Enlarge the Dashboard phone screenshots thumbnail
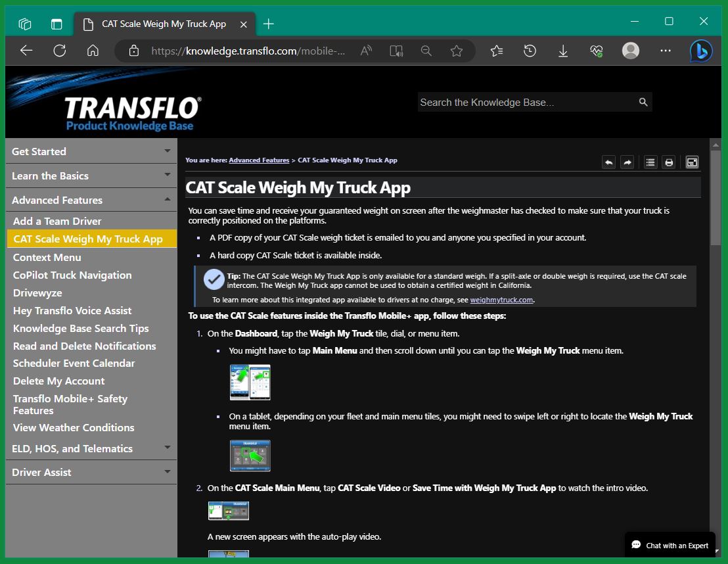Viewport: 728px width, 564px height. click(250, 382)
